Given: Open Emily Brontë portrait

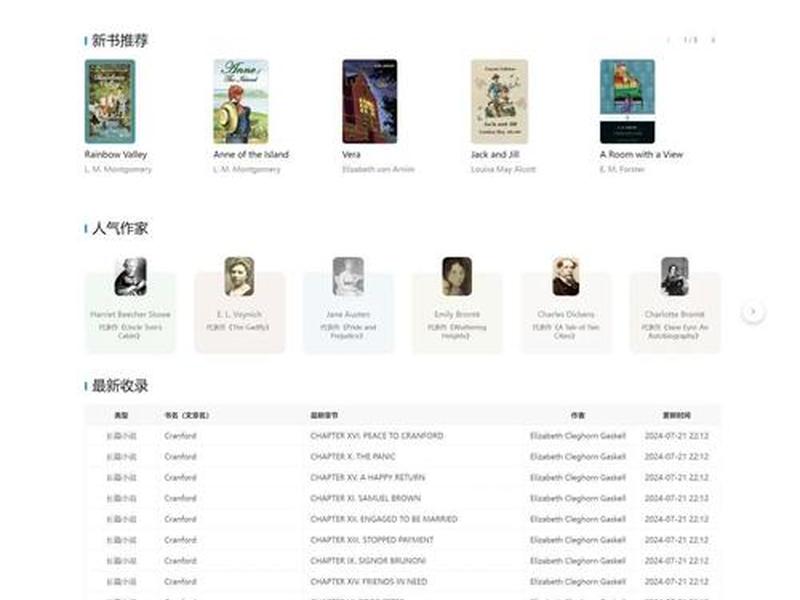Looking at the screenshot, I should 457,277.
